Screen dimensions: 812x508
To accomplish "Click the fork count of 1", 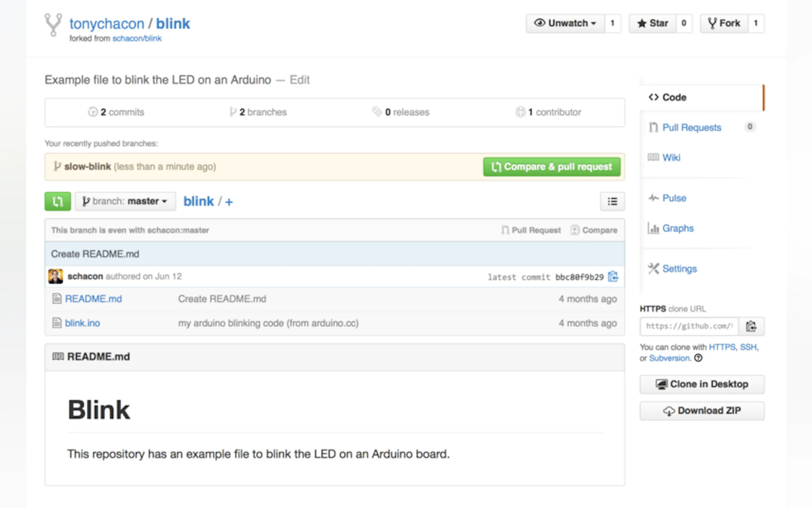I will (x=756, y=23).
